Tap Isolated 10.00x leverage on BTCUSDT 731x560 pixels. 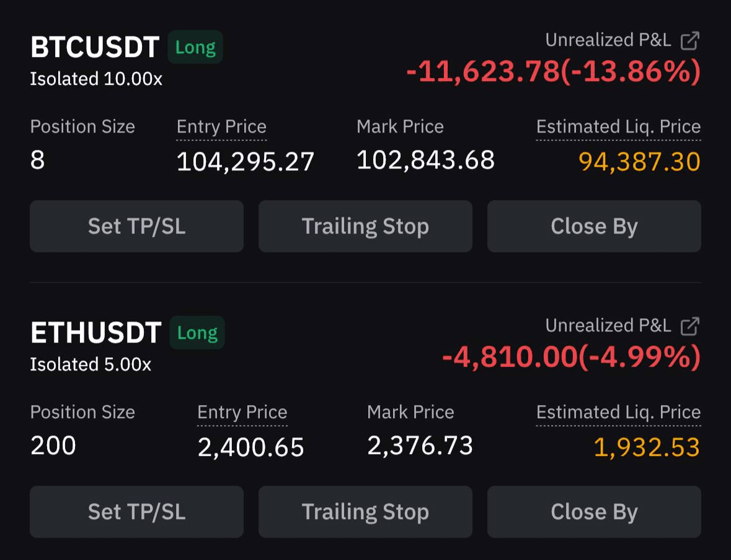point(96,79)
